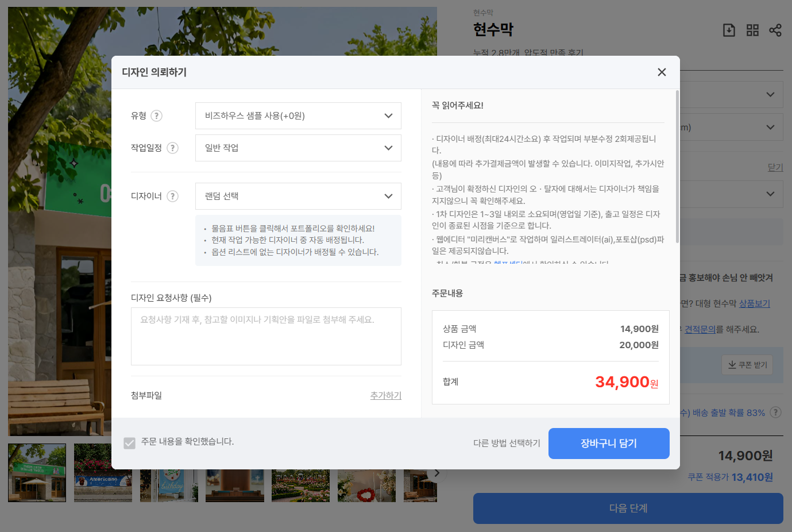This screenshot has width=792, height=532.
Task: Expand the first option dropdown chevron behind dialog
Action: click(770, 94)
